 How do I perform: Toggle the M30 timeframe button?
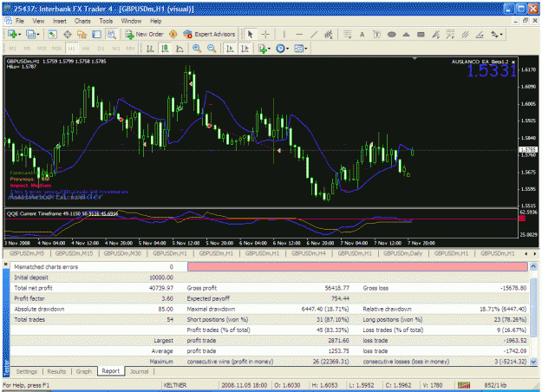coord(56,49)
